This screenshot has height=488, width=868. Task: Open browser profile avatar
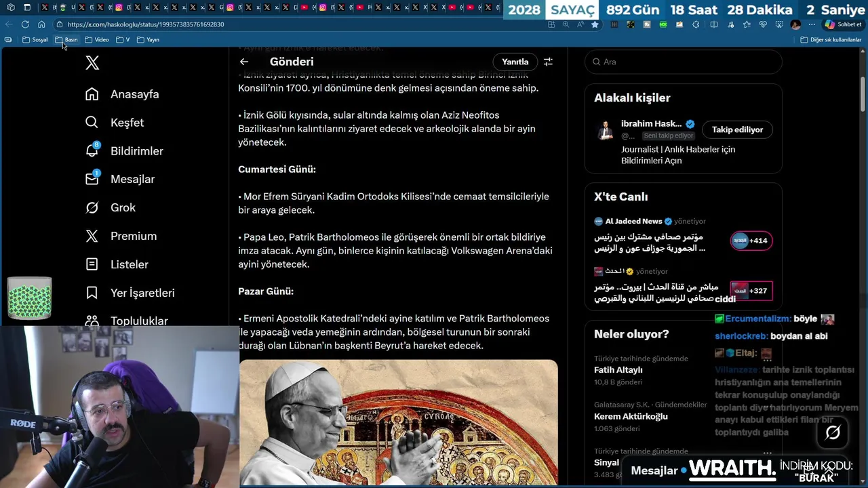[795, 24]
